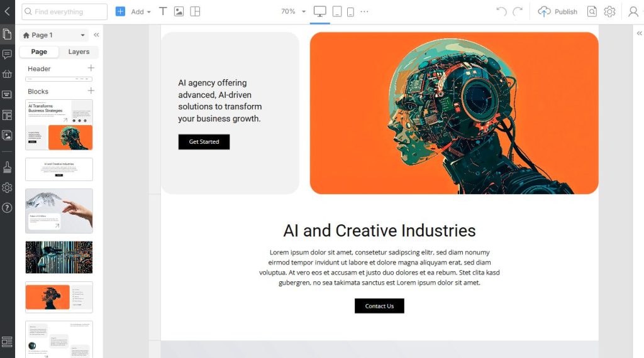Insert an image using the toolbar image icon

(179, 11)
